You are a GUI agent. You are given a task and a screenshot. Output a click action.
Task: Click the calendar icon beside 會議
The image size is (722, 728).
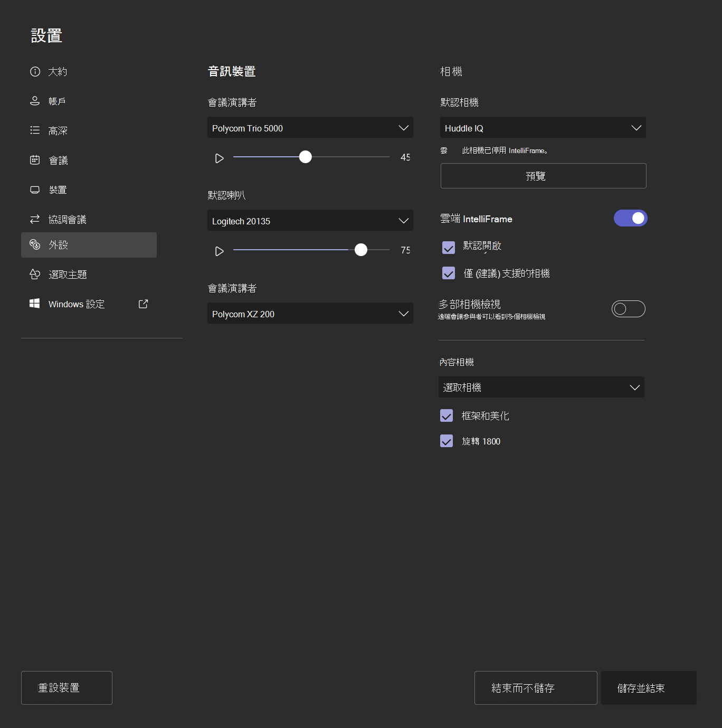tap(35, 160)
